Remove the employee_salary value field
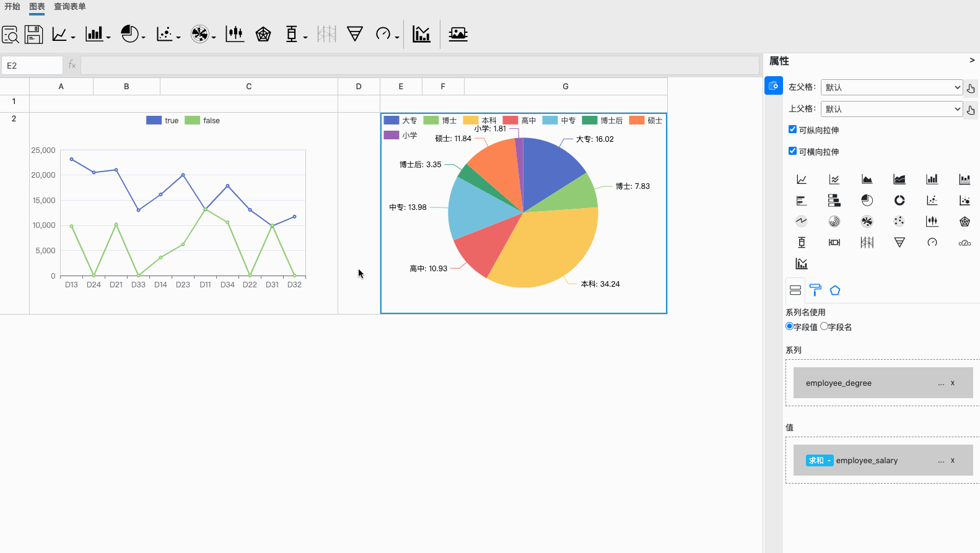This screenshot has width=980, height=553. tap(953, 461)
